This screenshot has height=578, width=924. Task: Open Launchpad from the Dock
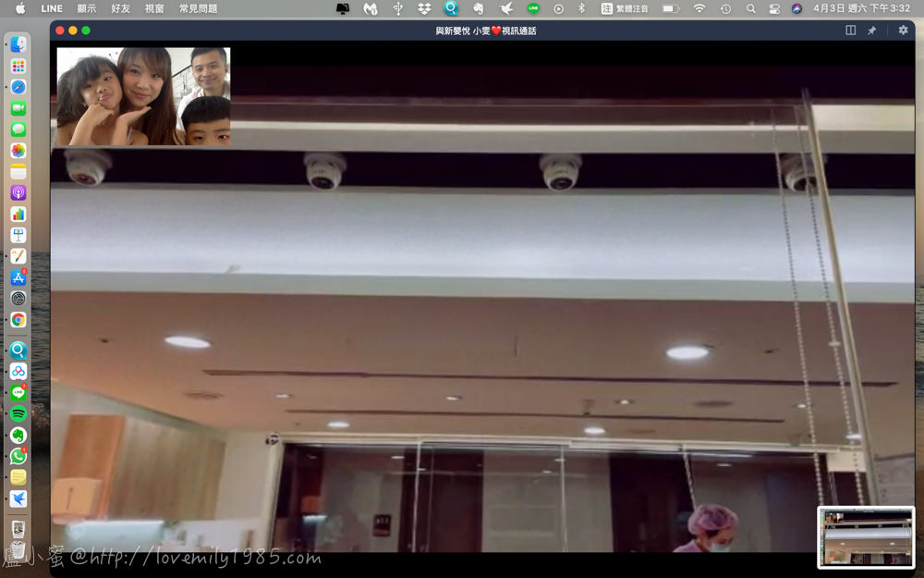tap(18, 66)
